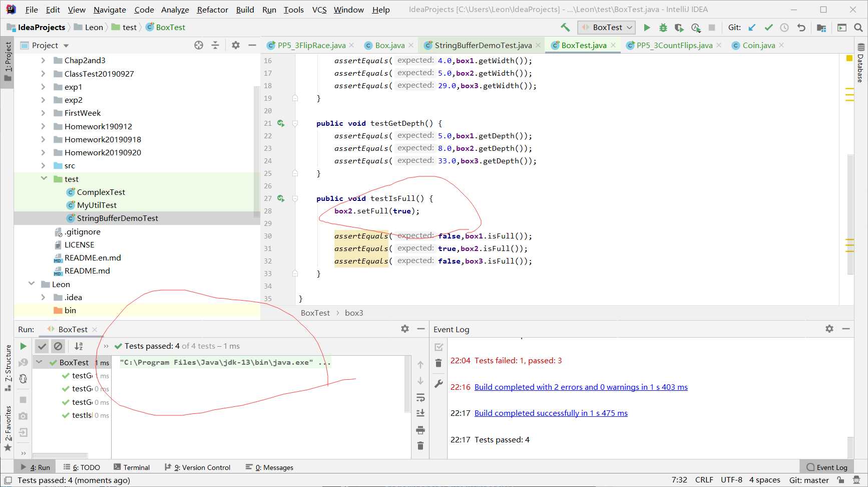This screenshot has width=868, height=487.
Task: Locate current file with target icon
Action: [x=199, y=45]
